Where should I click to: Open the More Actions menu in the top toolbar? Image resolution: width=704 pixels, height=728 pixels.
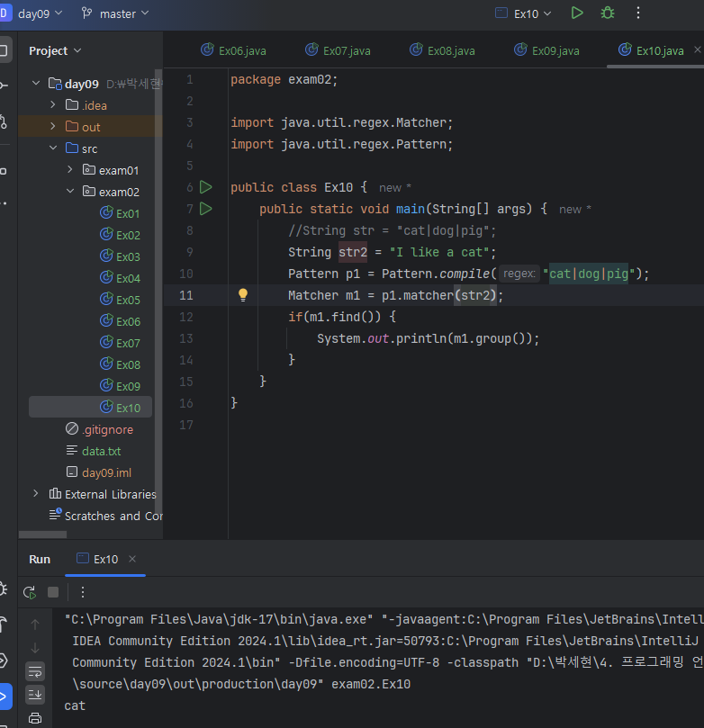pos(638,13)
